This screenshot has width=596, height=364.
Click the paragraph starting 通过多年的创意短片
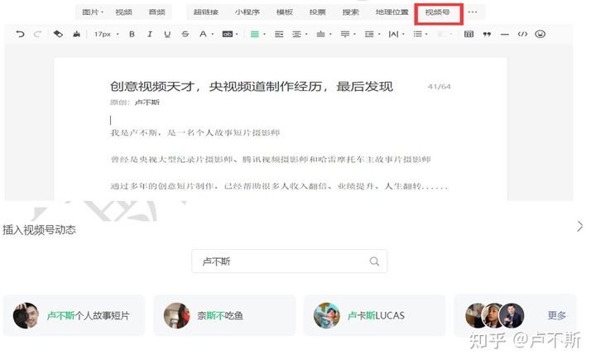coord(279,186)
